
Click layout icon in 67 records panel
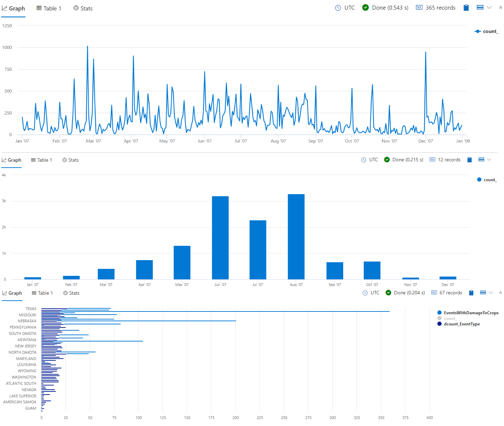tap(483, 293)
